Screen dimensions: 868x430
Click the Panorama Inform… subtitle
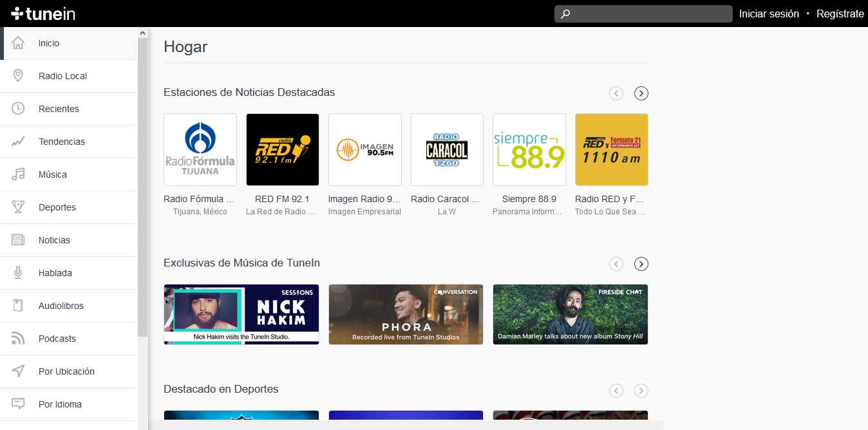(x=527, y=212)
